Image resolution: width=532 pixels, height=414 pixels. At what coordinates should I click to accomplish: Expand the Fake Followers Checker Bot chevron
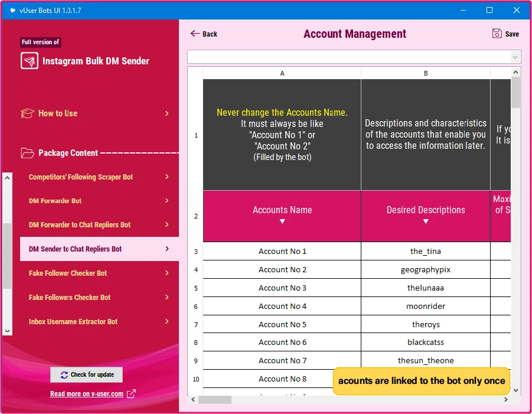pyautogui.click(x=167, y=297)
